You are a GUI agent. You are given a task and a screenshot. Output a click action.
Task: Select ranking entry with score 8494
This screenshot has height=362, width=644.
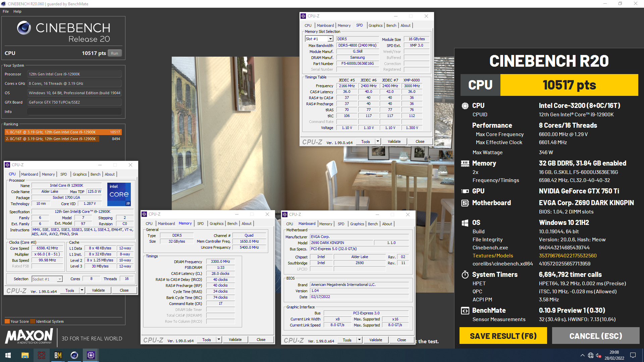tap(63, 139)
